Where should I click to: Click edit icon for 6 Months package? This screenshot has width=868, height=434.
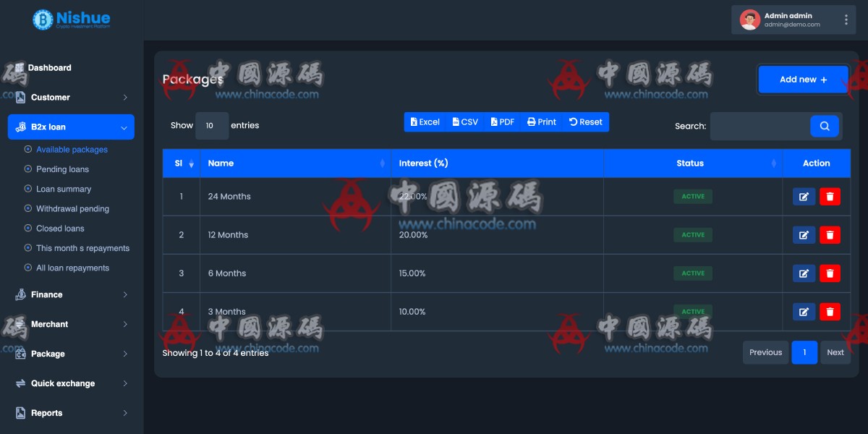pos(804,273)
